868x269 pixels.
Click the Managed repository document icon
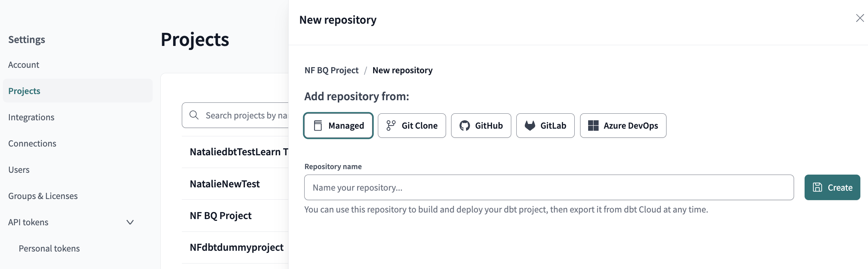pyautogui.click(x=318, y=126)
